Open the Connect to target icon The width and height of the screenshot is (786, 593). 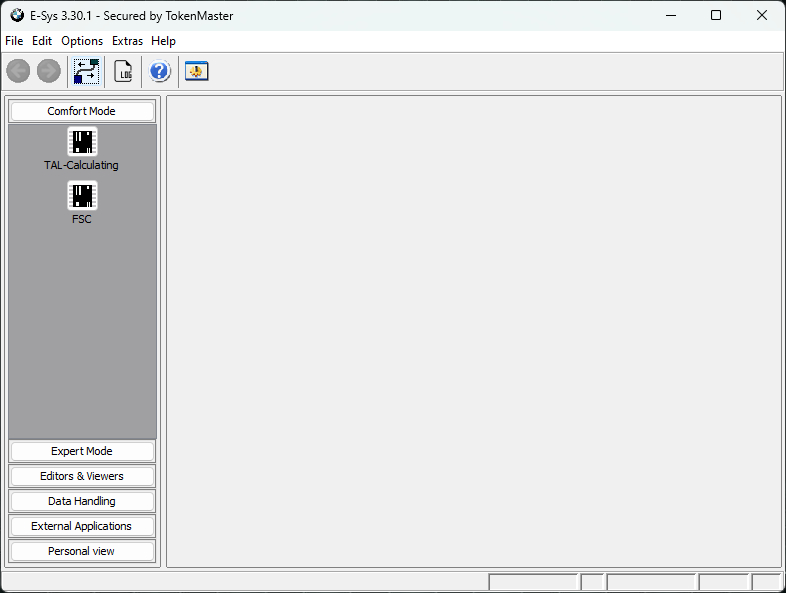[86, 71]
